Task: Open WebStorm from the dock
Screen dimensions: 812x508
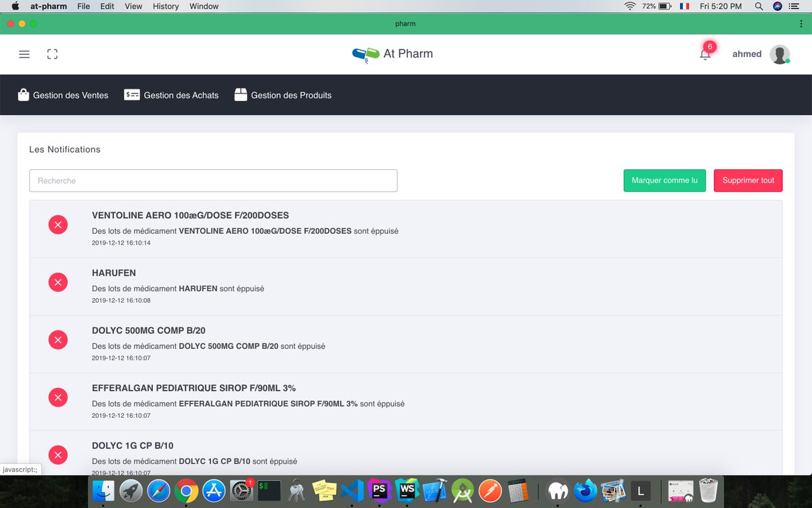Action: (407, 490)
